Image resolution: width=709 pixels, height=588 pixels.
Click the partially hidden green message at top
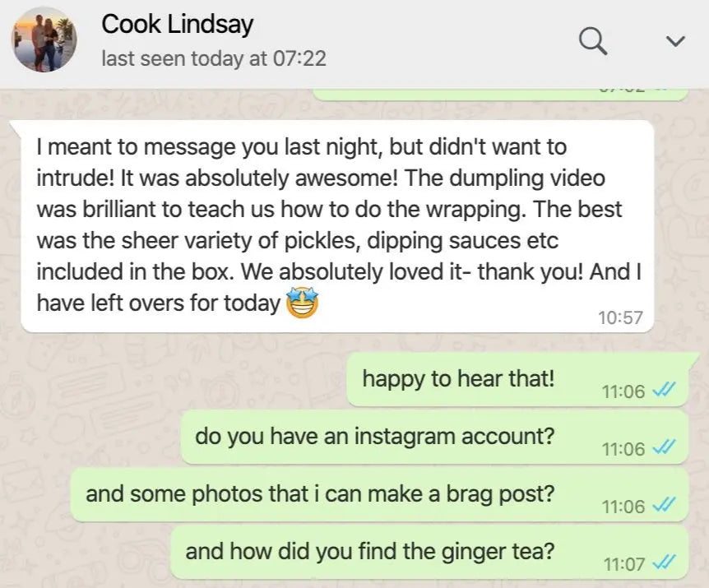click(501, 95)
